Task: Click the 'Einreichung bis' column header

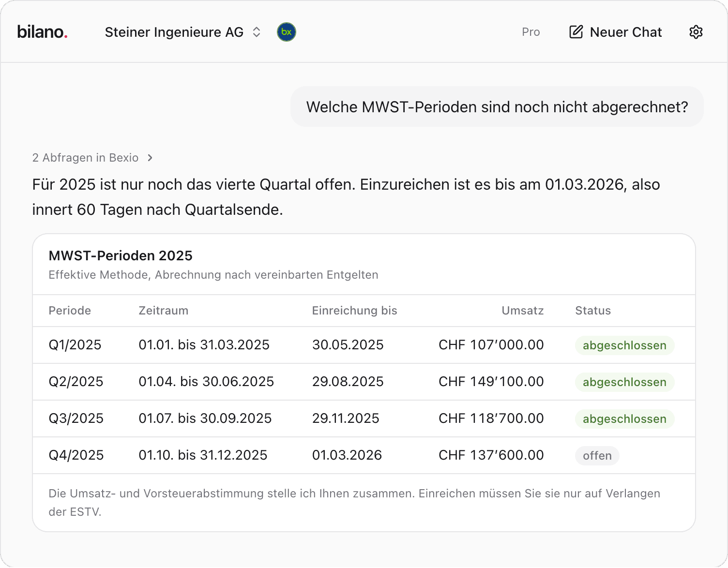Action: [x=355, y=311]
